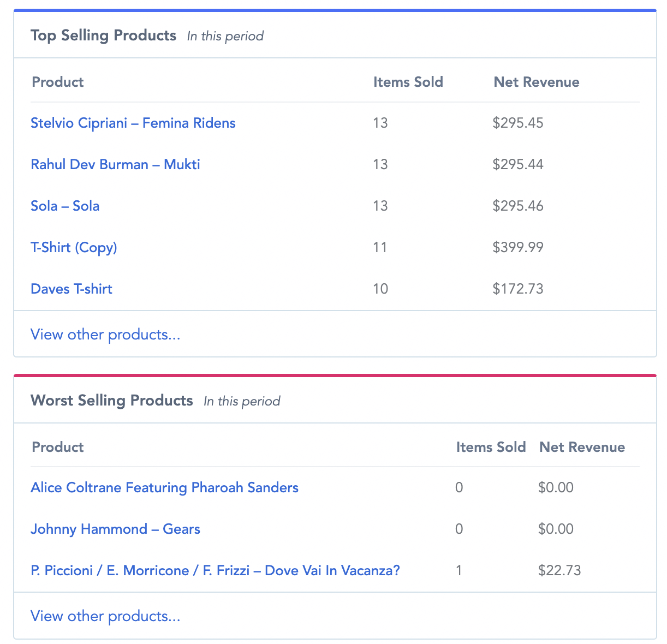
Task: View other products under Worst Selling Products
Action: click(x=105, y=616)
